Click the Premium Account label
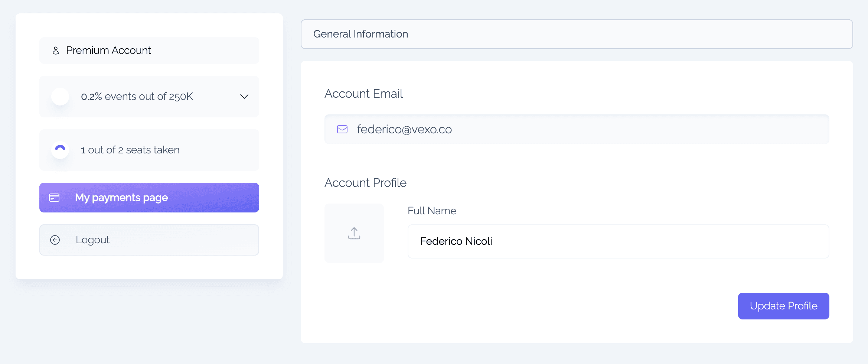The height and width of the screenshot is (364, 868). coord(108,51)
